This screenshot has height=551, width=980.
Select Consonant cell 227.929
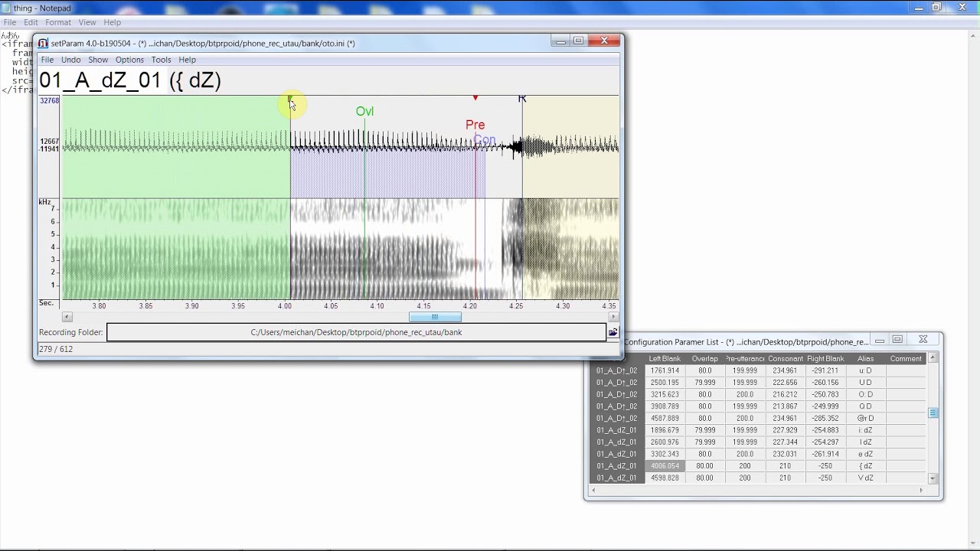point(785,430)
